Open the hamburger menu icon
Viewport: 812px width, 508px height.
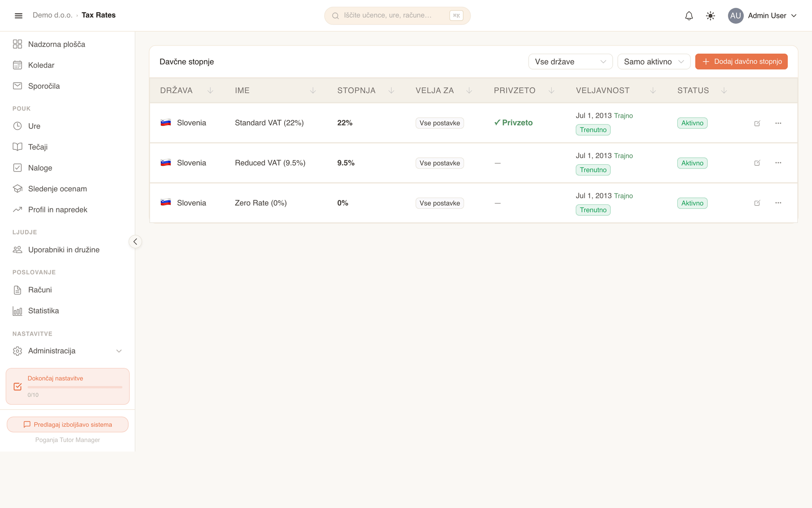[18, 15]
